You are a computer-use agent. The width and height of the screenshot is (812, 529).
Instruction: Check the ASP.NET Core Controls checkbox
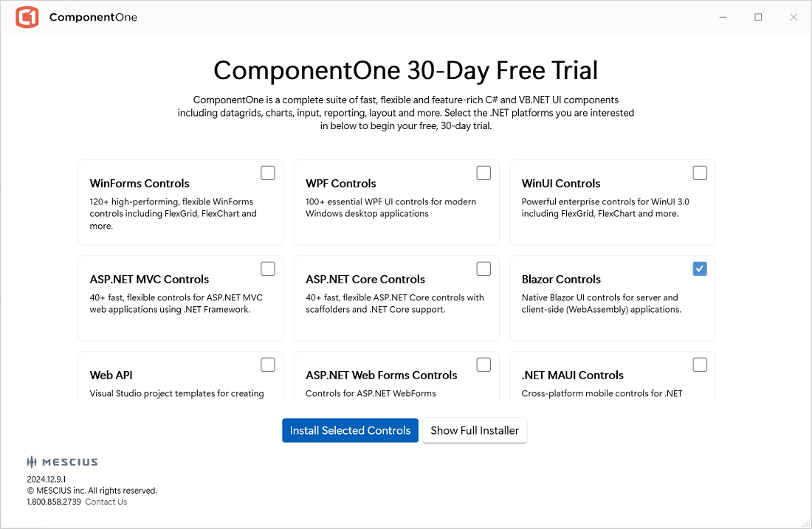pyautogui.click(x=484, y=269)
